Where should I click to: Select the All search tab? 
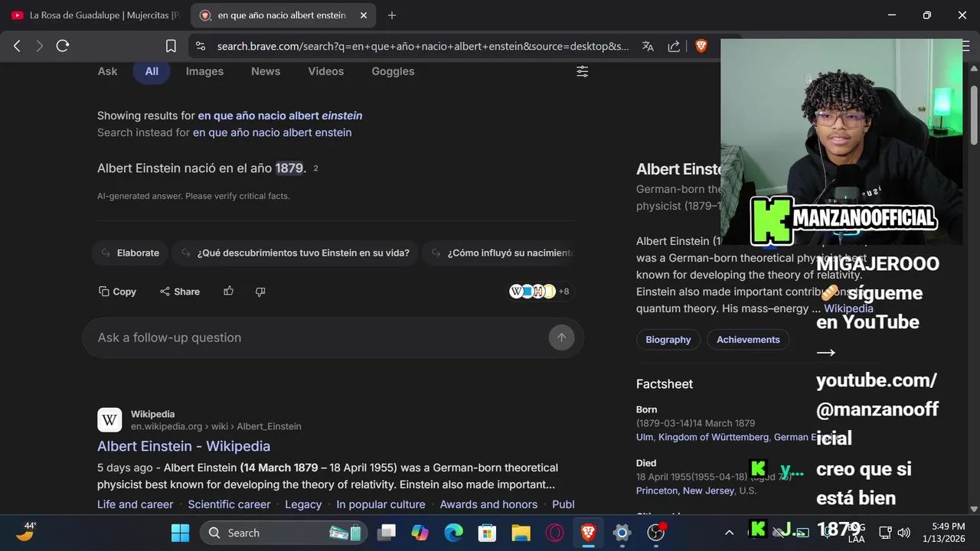click(152, 71)
